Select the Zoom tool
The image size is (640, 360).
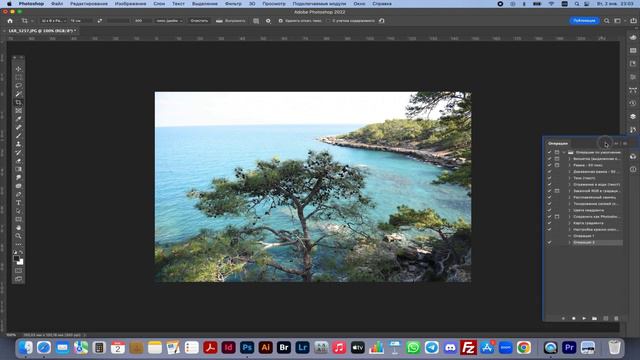pos(18,236)
